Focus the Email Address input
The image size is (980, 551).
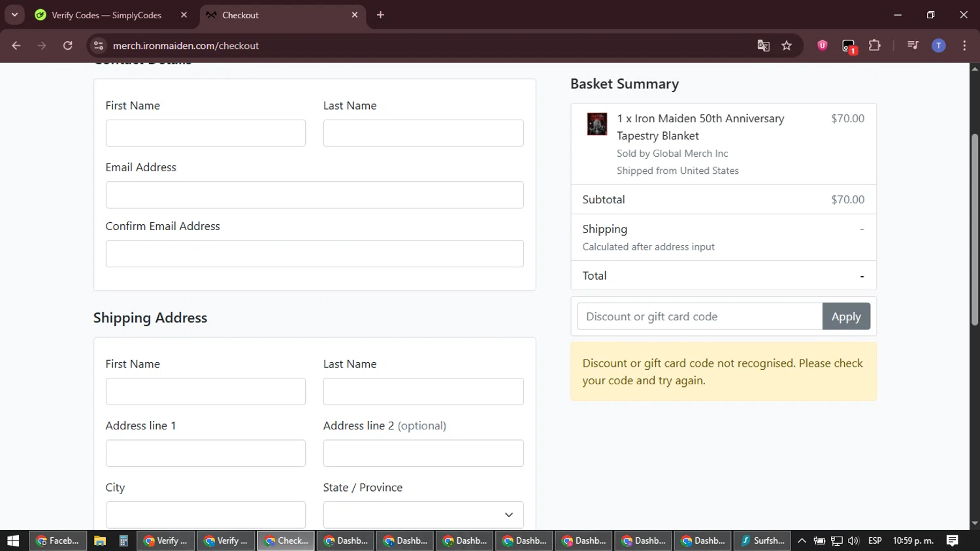coord(315,195)
